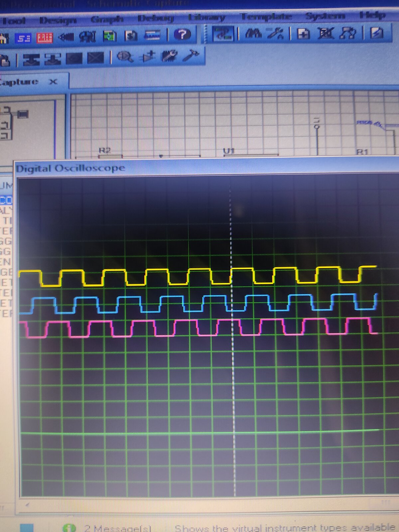Click the blue channel trace
The height and width of the screenshot is (532, 399).
pos(198,303)
